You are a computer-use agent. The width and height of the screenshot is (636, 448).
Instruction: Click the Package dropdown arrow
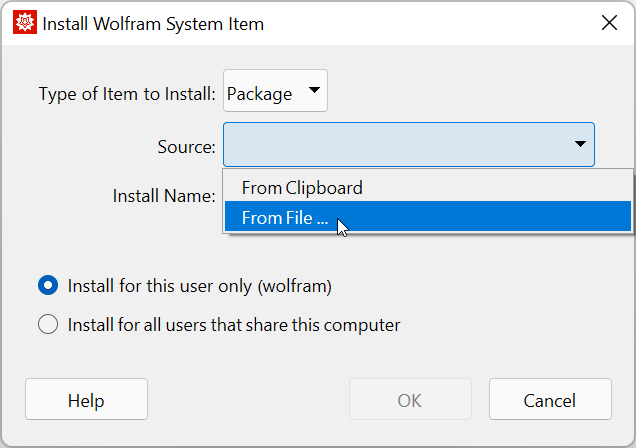click(x=313, y=93)
